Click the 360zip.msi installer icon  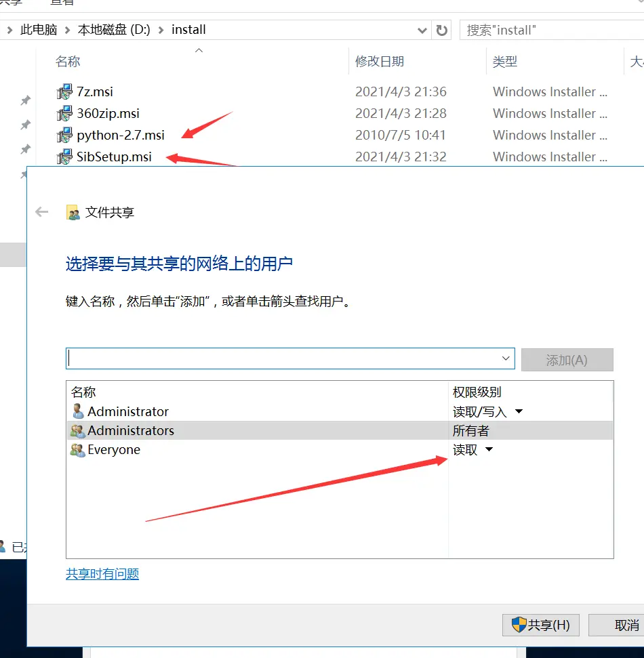click(64, 113)
